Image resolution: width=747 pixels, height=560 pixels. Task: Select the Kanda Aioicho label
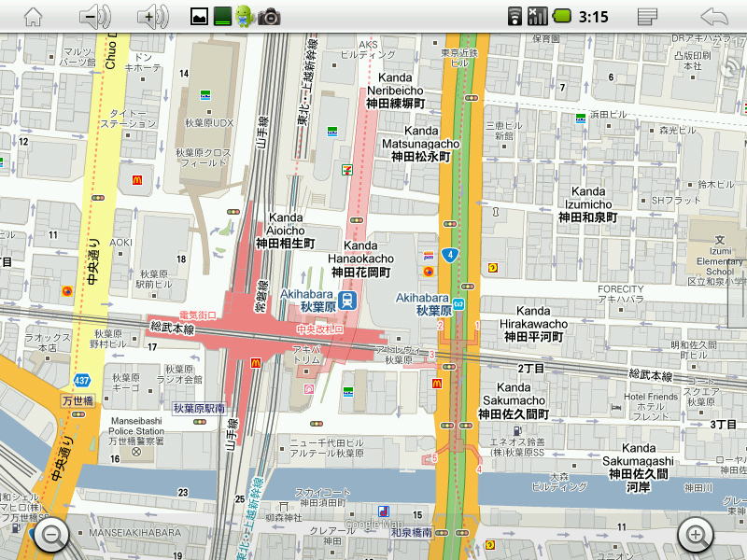tap(286, 231)
